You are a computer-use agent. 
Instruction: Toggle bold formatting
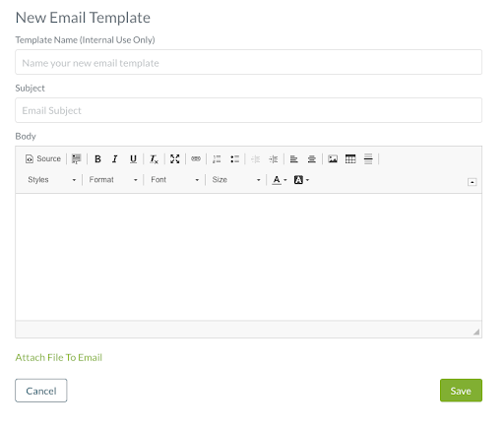click(97, 159)
